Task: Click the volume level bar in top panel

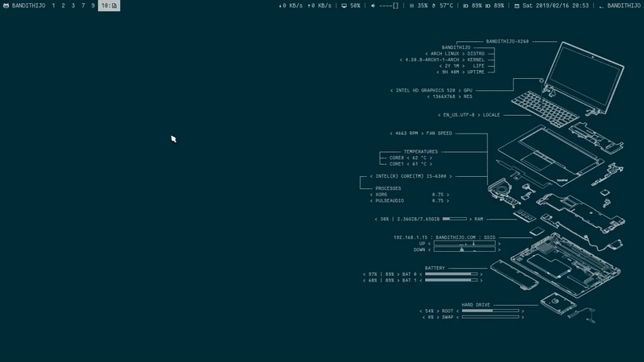Action: point(389,6)
